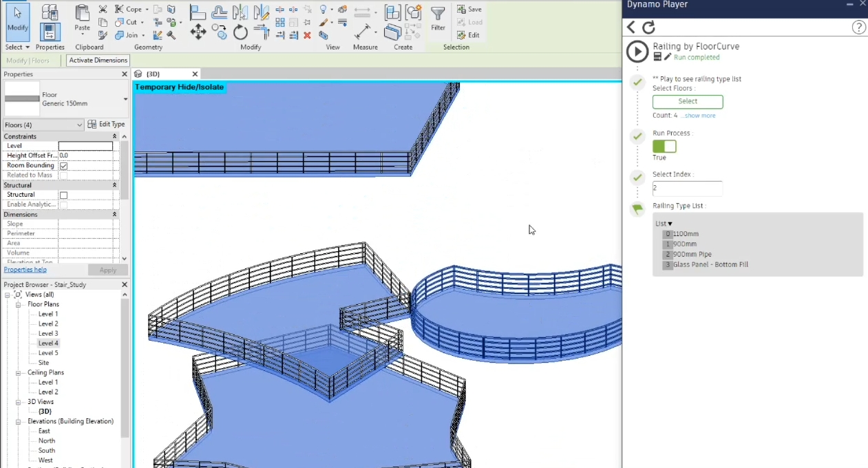This screenshot has height=468, width=868.
Task: Open Dynamo Player help icon
Action: [x=858, y=28]
